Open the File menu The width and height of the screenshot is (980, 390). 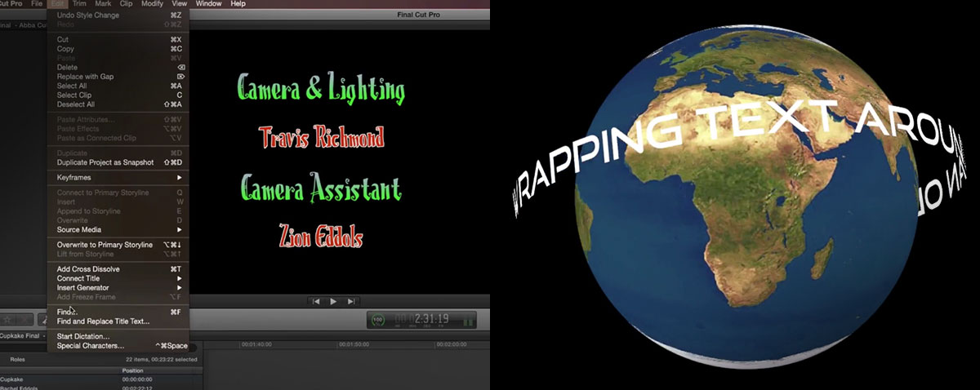(x=37, y=4)
